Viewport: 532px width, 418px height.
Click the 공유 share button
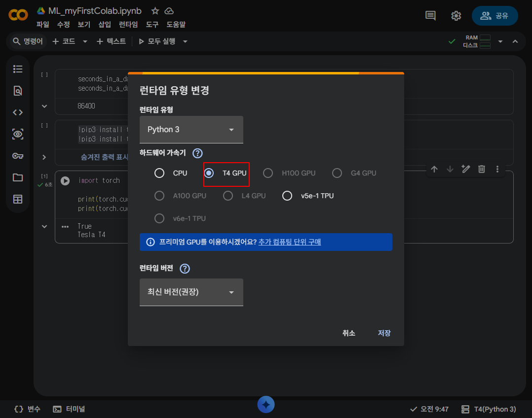tap(494, 16)
